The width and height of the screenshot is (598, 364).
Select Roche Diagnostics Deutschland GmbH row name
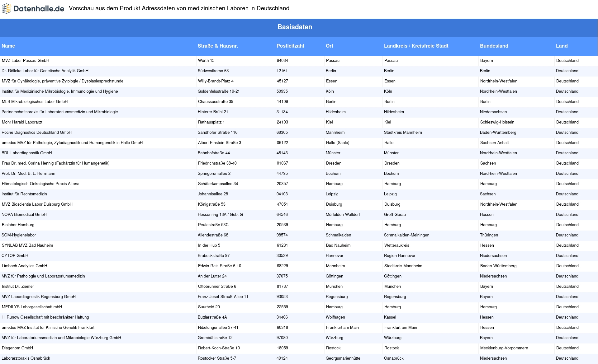37,133
